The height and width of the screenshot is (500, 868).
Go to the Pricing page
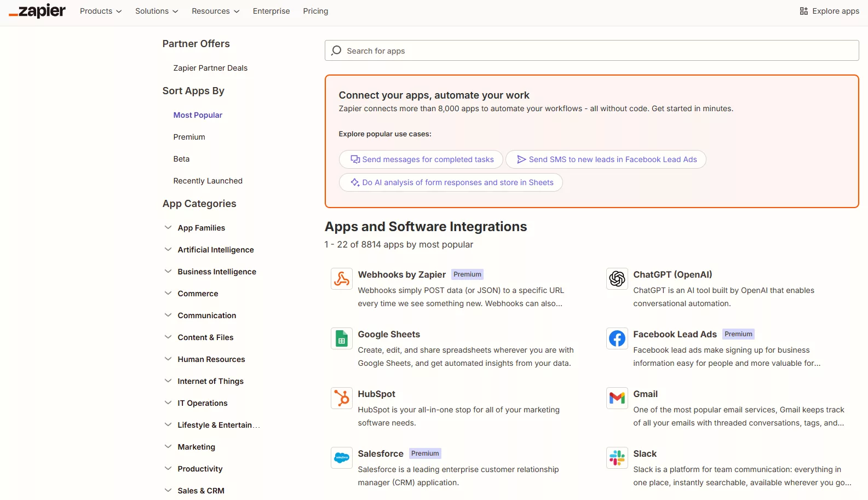pos(315,11)
